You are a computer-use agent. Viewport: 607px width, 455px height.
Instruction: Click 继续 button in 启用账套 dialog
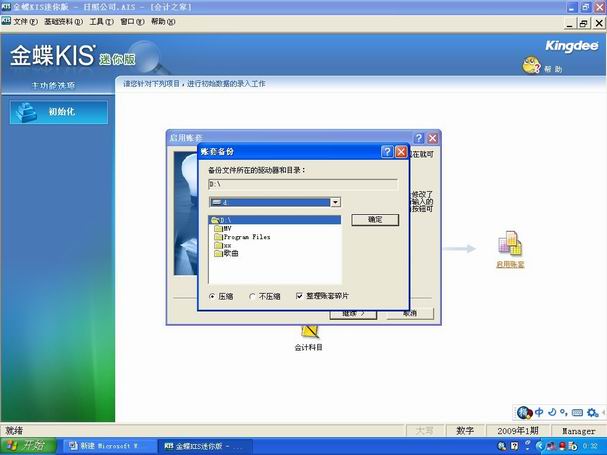(x=353, y=314)
